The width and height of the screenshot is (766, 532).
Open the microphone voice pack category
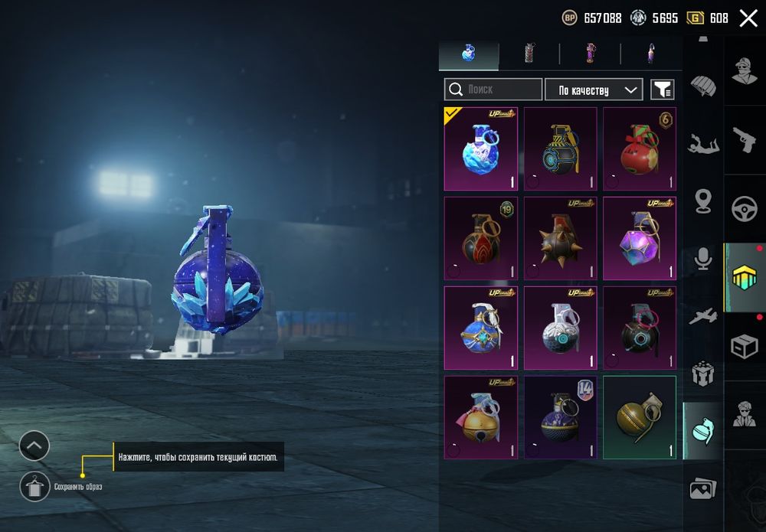click(703, 258)
